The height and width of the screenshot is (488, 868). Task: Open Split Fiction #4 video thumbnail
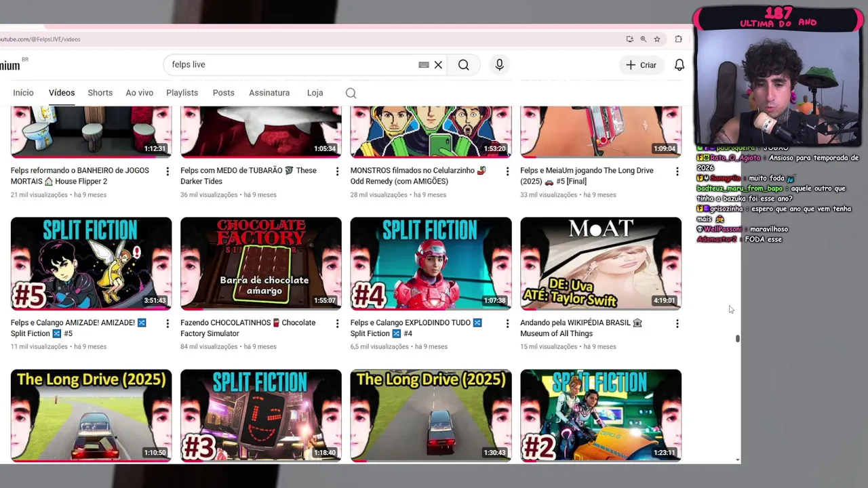431,263
